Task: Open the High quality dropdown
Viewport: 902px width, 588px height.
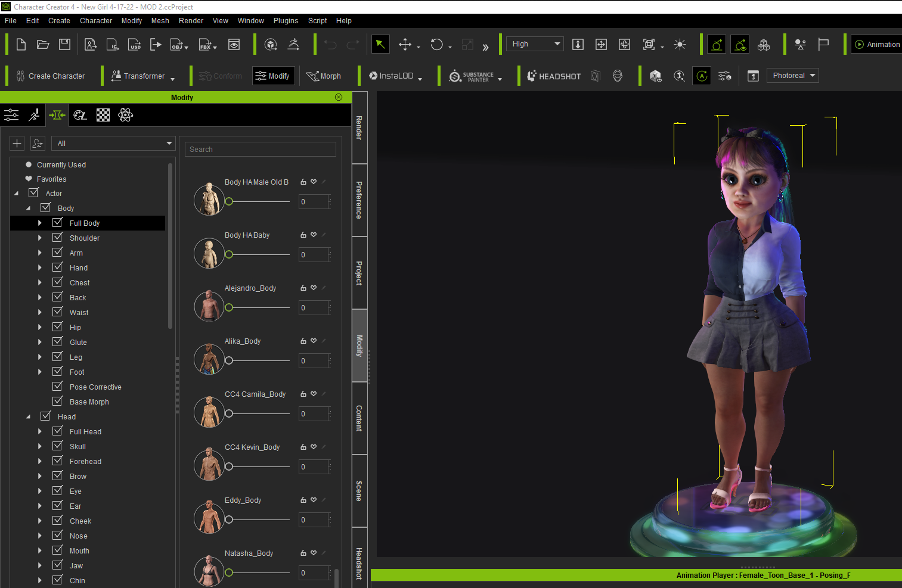Action: click(x=535, y=44)
